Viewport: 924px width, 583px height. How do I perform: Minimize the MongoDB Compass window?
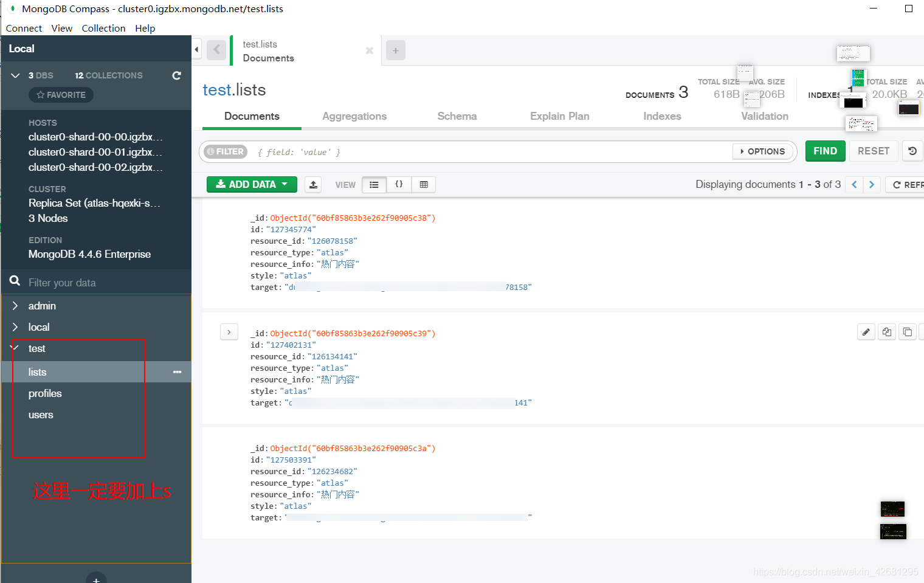874,9
